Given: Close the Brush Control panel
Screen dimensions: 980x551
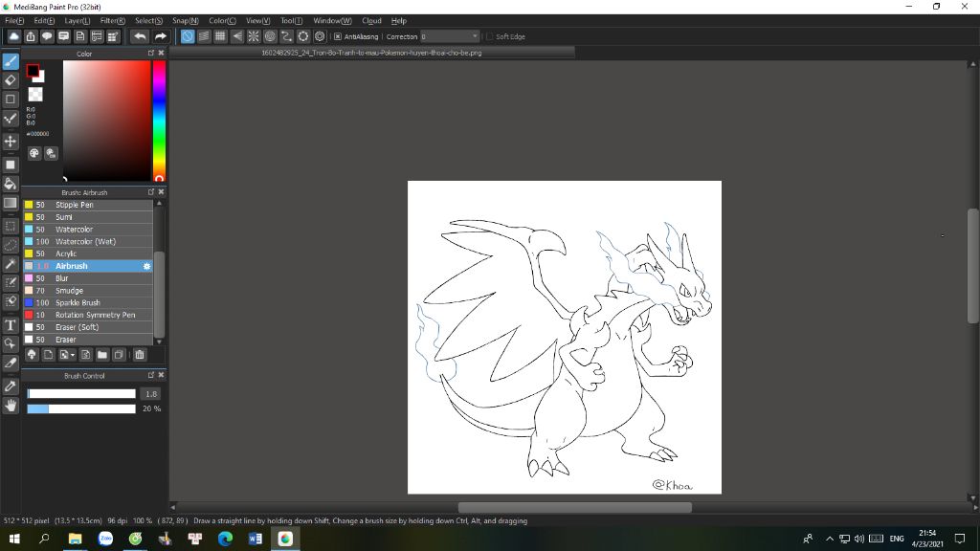Looking at the screenshot, I should (161, 375).
